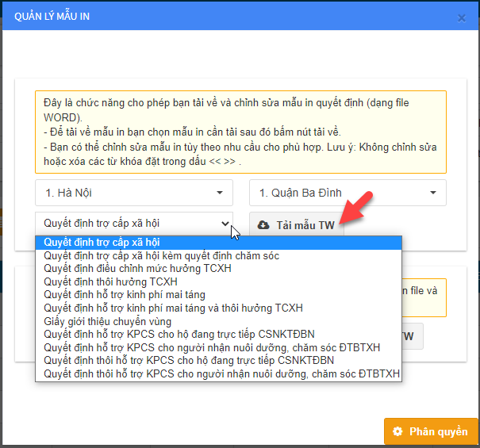
Task: Click the gear icon on Phân quyền button
Action: 398,432
